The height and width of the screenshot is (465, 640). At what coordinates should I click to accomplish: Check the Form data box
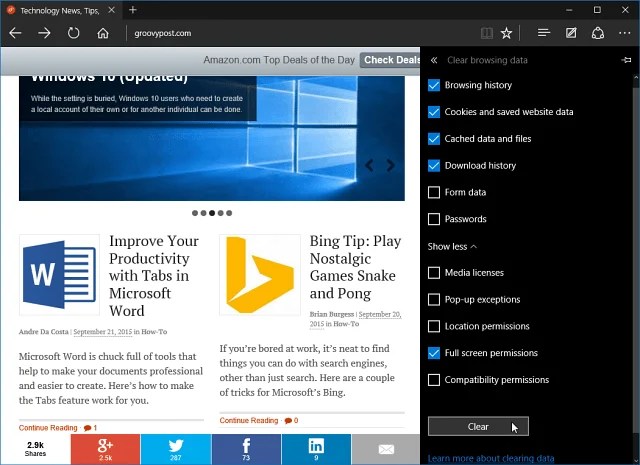coord(434,192)
